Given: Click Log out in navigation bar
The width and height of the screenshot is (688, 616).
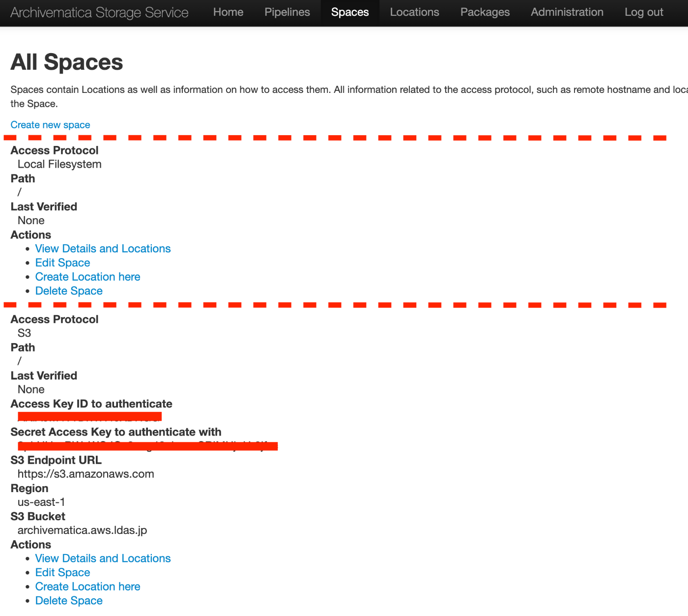Looking at the screenshot, I should point(643,12).
